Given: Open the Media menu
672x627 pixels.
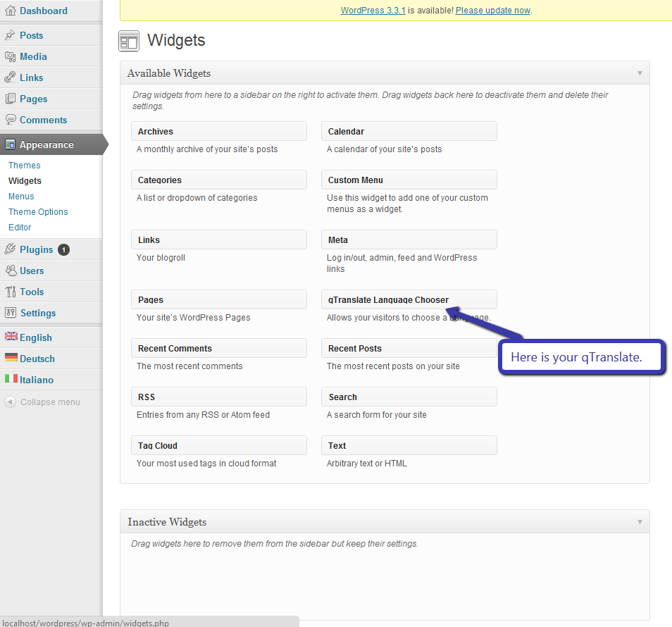Looking at the screenshot, I should click(33, 56).
